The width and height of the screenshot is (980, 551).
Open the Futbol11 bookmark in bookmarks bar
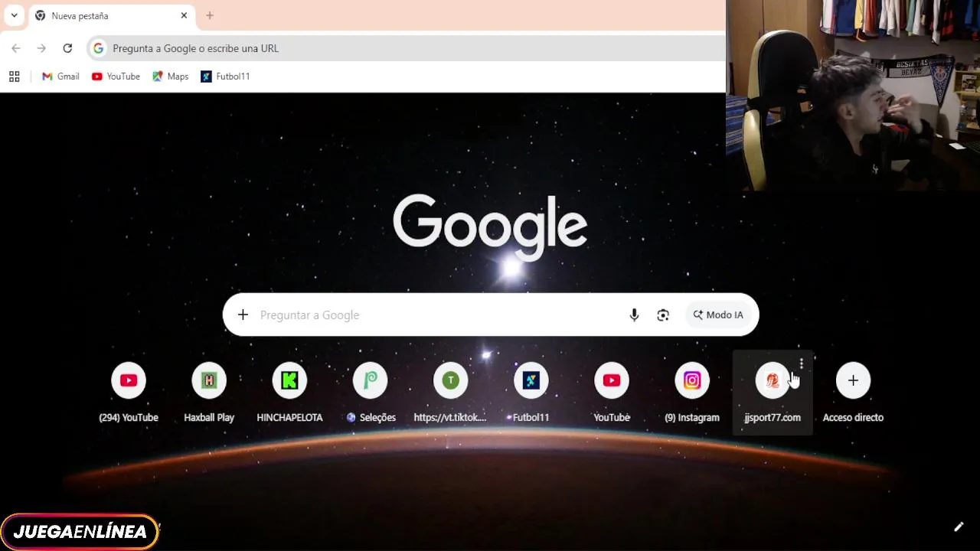tap(225, 77)
